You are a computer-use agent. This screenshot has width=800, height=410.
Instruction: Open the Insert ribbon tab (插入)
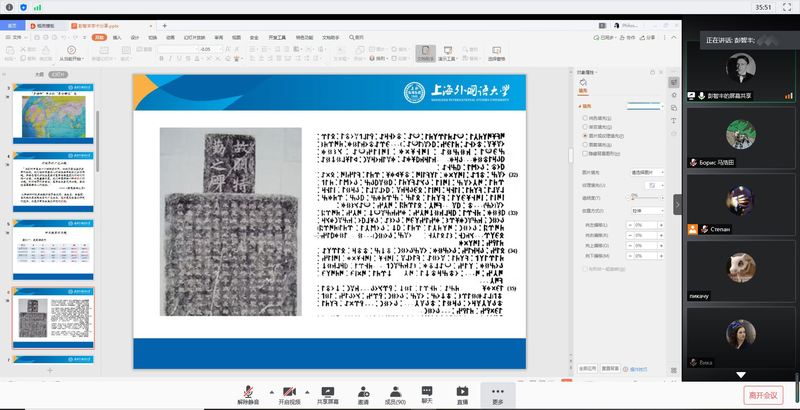[117, 37]
